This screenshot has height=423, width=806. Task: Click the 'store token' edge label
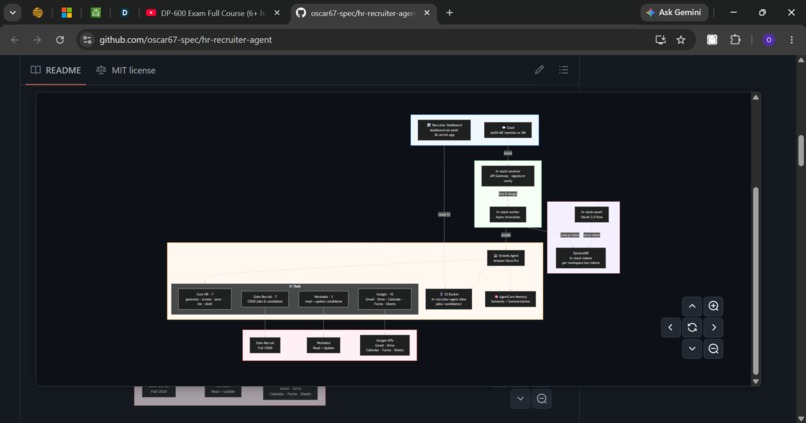(x=592, y=235)
